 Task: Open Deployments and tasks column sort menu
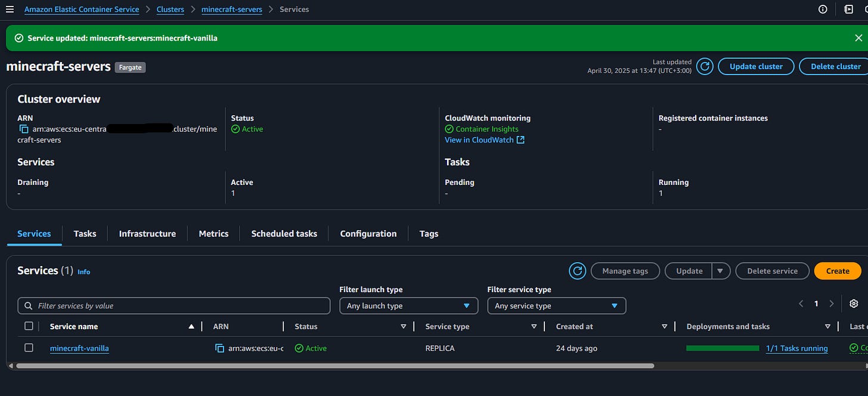[827, 326]
